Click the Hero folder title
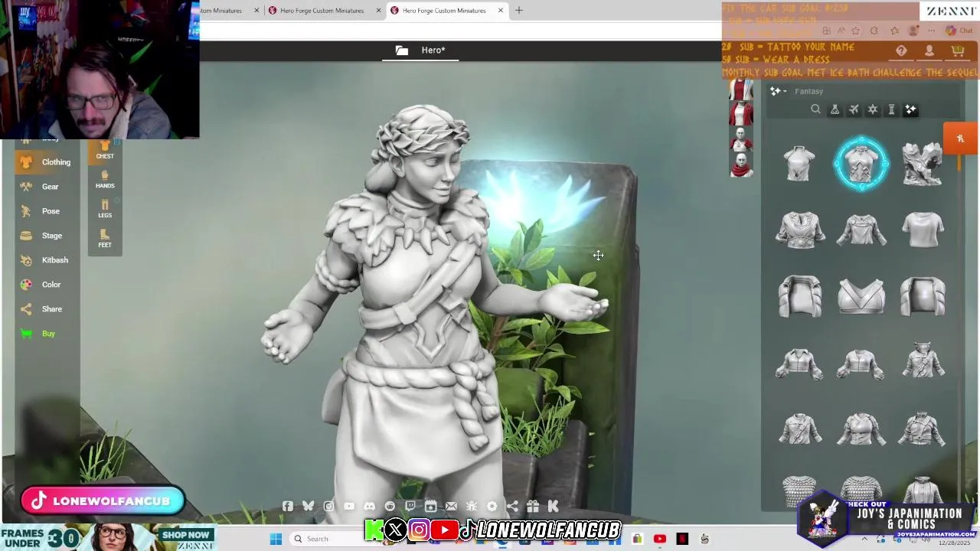 pyautogui.click(x=421, y=51)
